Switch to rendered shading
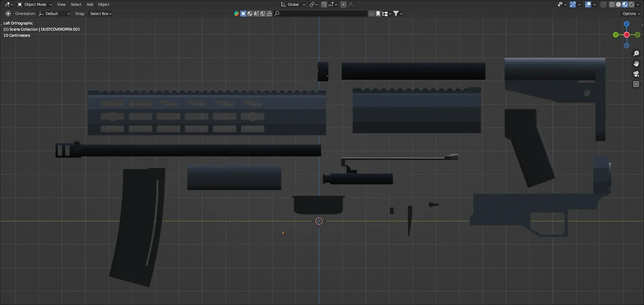This screenshot has width=644, height=305. [631, 4]
